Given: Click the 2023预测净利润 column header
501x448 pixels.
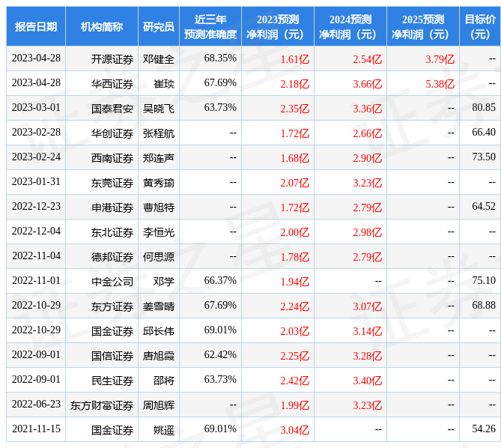Looking at the screenshot, I should (278, 27).
